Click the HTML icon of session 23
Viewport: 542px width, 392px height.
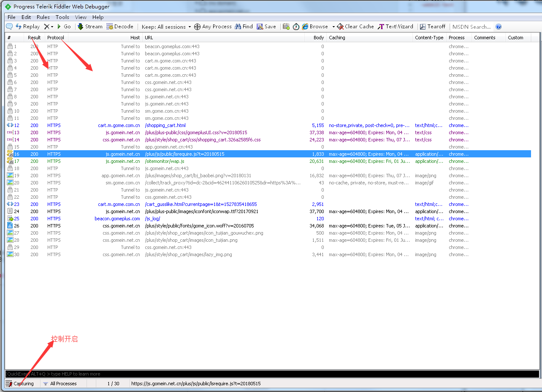(x=10, y=204)
